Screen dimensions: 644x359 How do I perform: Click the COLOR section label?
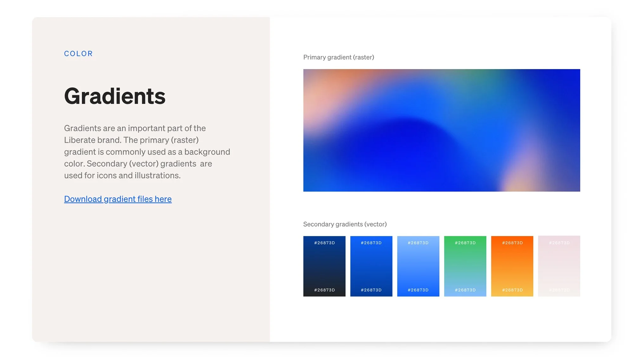click(x=78, y=54)
